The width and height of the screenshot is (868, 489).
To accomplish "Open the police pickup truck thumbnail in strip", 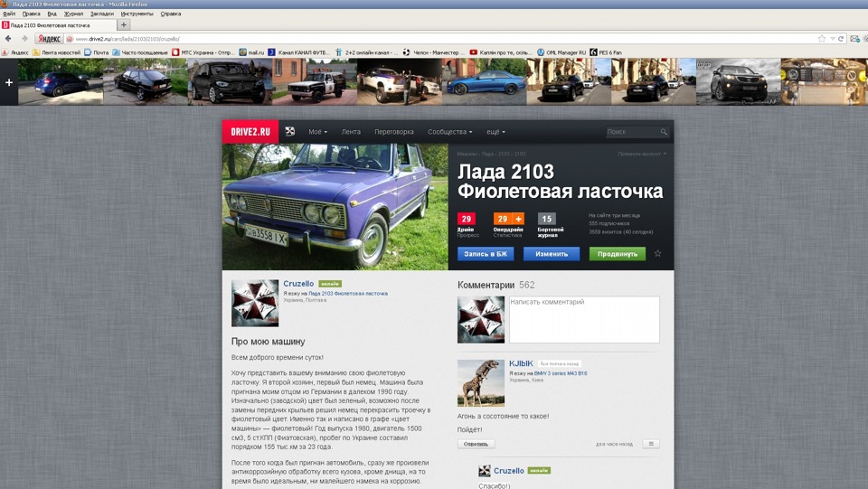I will (315, 82).
